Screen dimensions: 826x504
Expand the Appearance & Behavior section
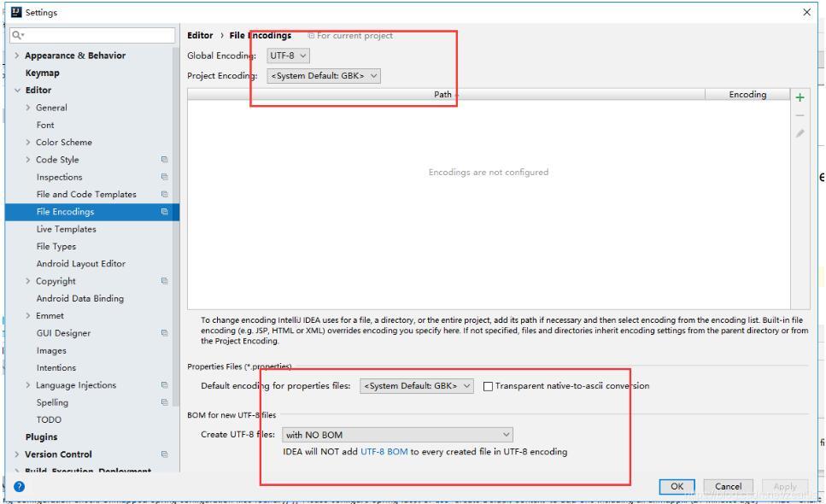click(17, 56)
